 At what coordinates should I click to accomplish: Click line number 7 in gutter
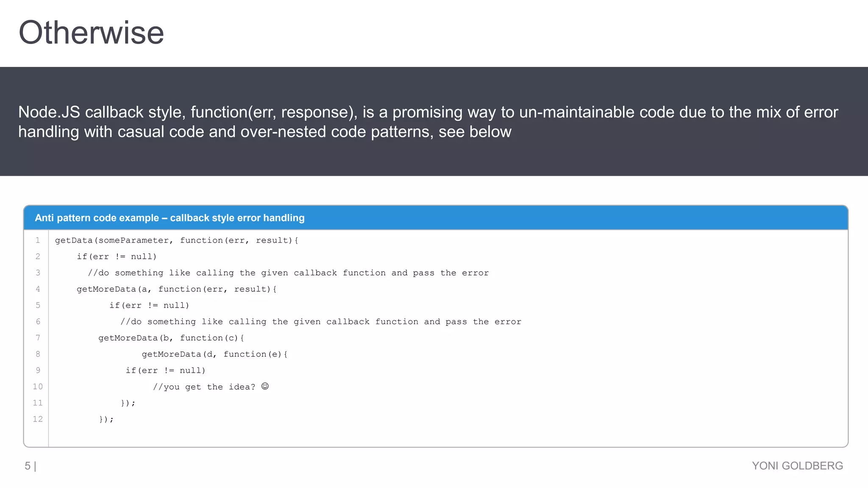(38, 338)
